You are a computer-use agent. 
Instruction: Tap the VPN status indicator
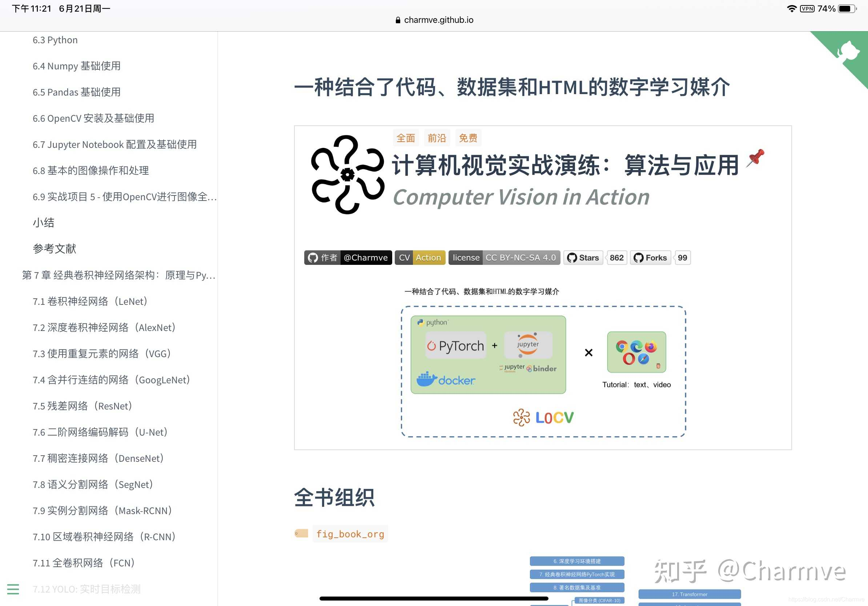pos(807,8)
